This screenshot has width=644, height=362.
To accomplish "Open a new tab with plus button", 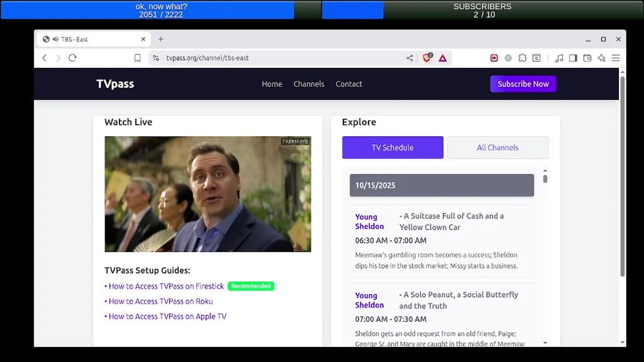I will pos(160,39).
